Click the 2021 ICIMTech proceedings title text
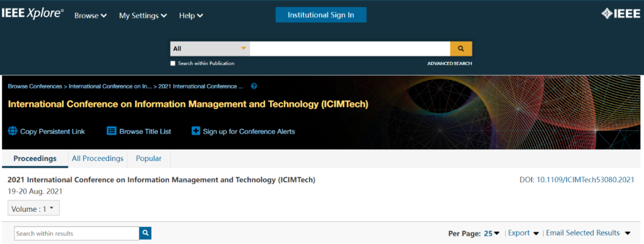Image resolution: width=644 pixels, height=244 pixels. coord(162,180)
